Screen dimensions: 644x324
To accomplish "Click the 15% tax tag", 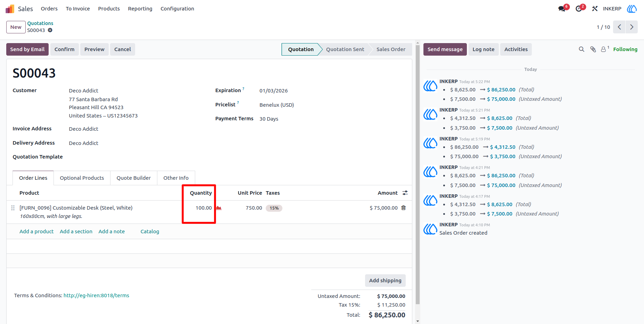I will tap(274, 208).
